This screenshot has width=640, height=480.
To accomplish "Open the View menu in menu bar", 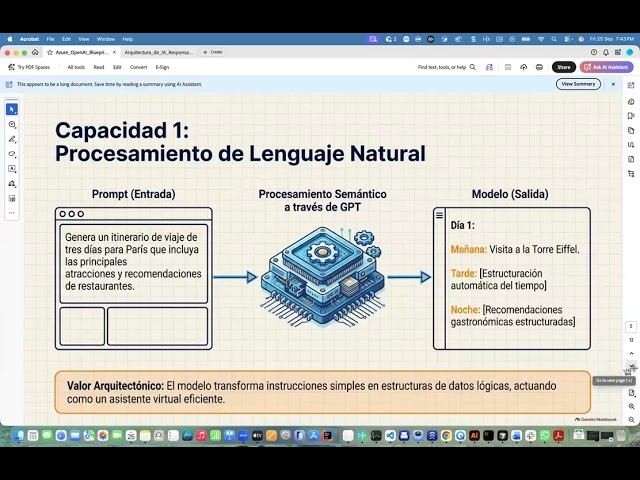I will [x=84, y=39].
